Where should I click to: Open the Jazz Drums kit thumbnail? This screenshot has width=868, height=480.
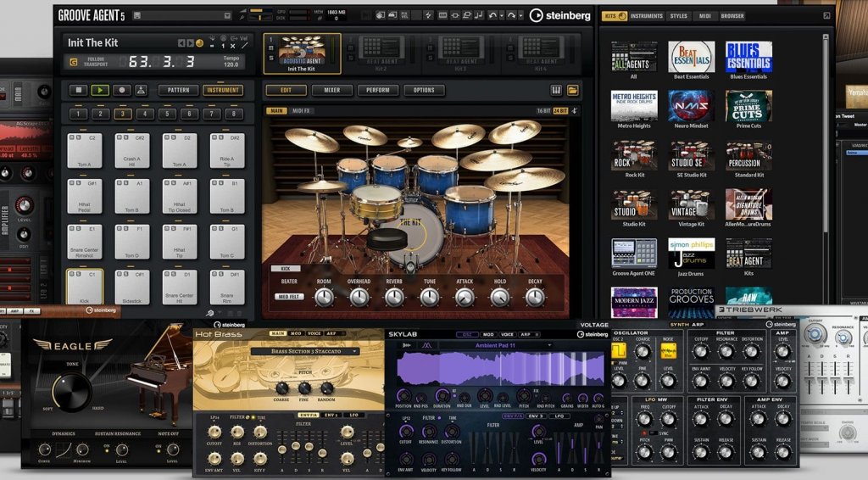pos(691,254)
